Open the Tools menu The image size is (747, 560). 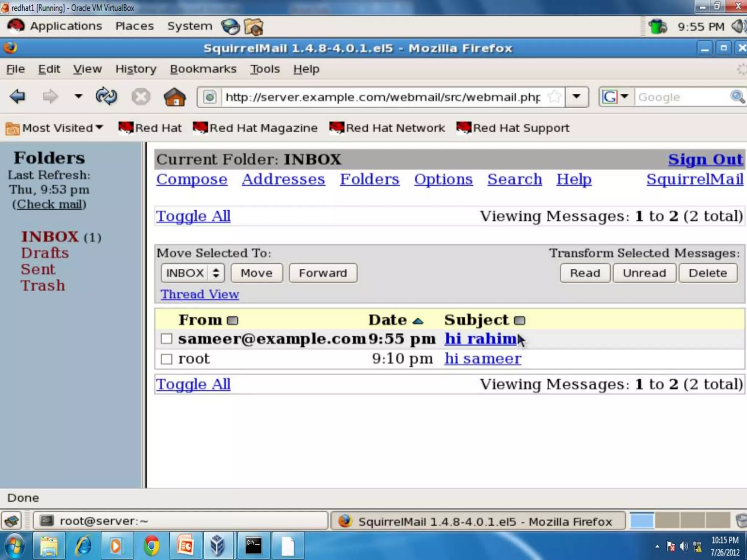point(265,69)
